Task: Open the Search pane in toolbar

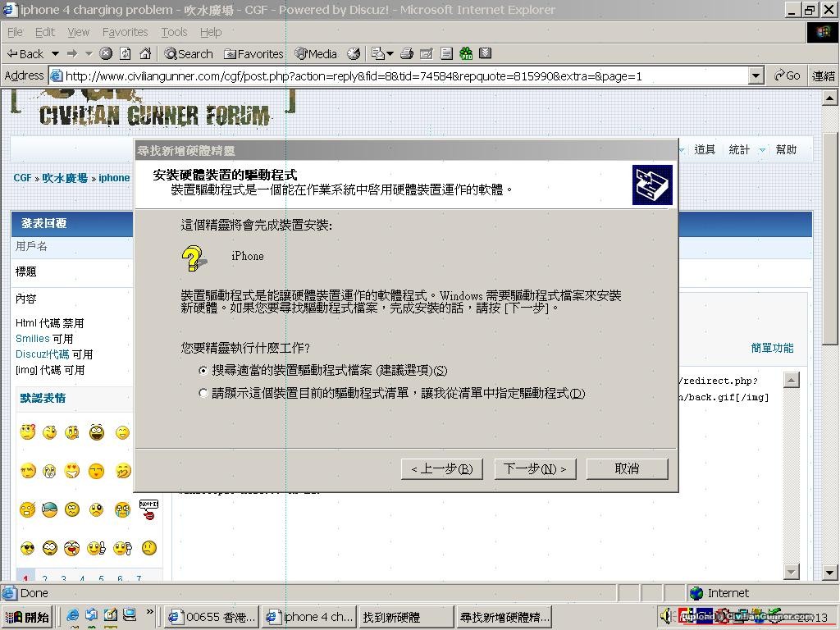Action: click(x=188, y=54)
